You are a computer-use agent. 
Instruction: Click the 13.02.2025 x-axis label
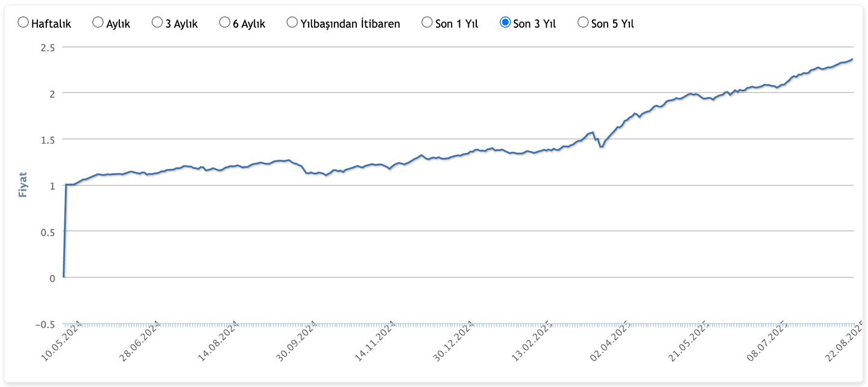(532, 341)
